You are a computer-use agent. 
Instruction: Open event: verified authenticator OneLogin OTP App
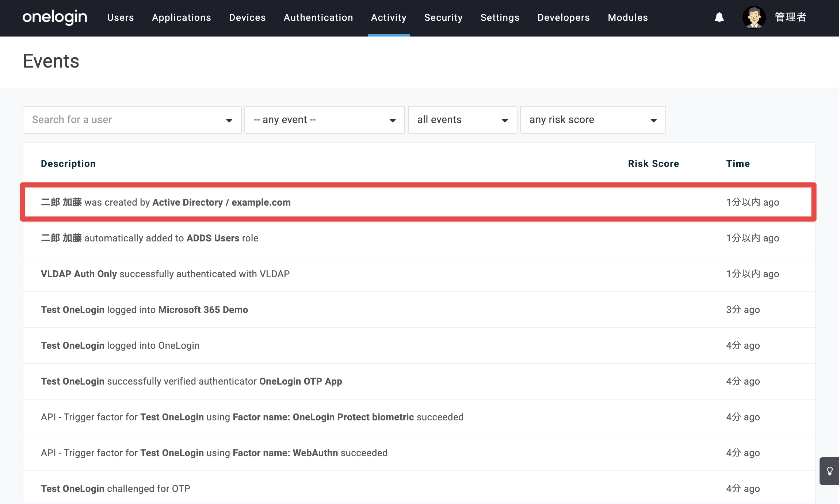click(x=419, y=381)
